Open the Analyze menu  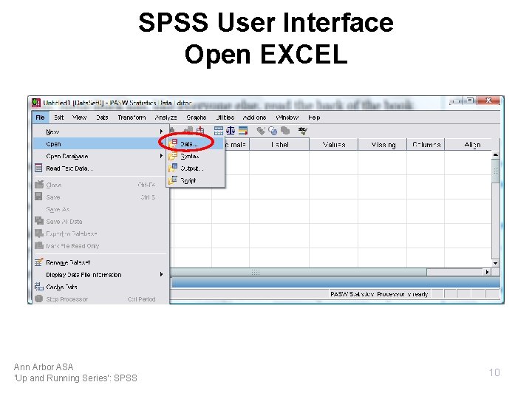coord(166,117)
